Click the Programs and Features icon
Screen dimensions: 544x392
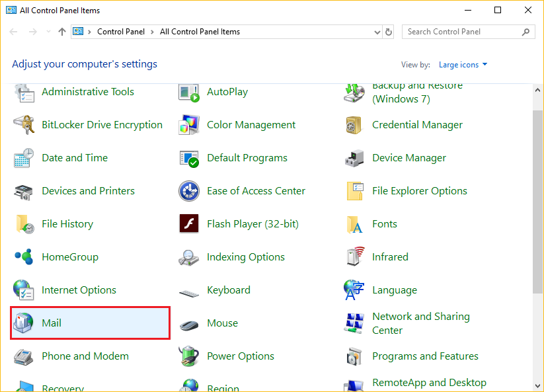point(354,356)
